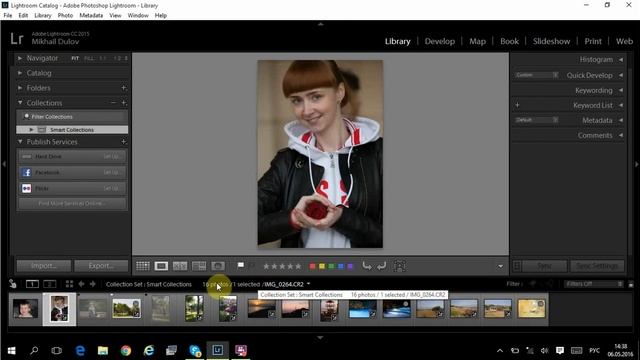Switch to Grid view
Viewport: 640px width, 360px height.
tap(143, 266)
